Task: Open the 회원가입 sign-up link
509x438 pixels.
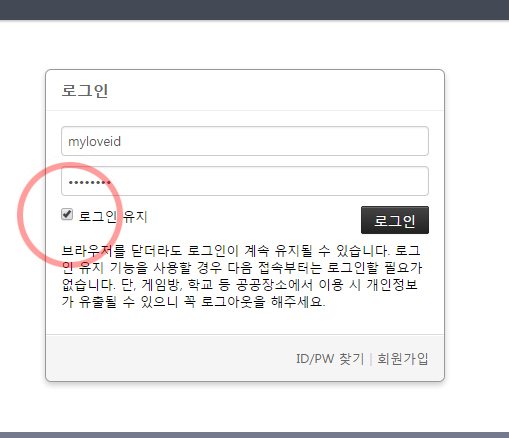Action: (x=403, y=359)
